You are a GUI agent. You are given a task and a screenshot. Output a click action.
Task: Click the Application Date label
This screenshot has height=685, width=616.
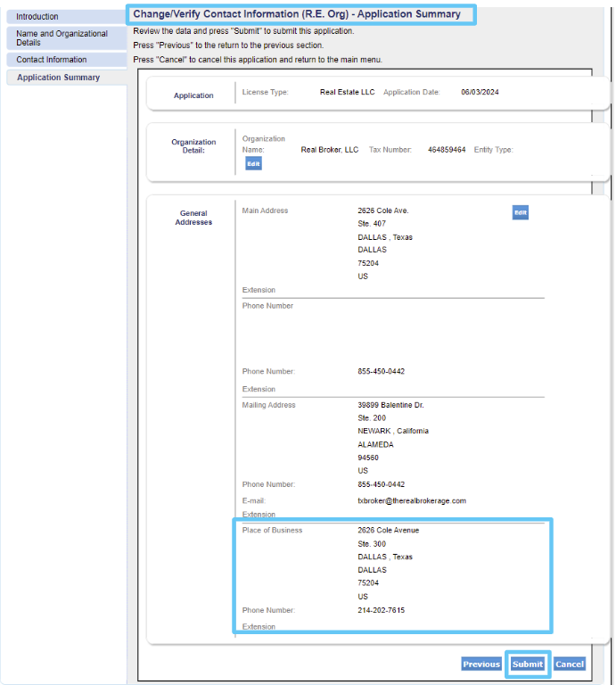tap(411, 92)
